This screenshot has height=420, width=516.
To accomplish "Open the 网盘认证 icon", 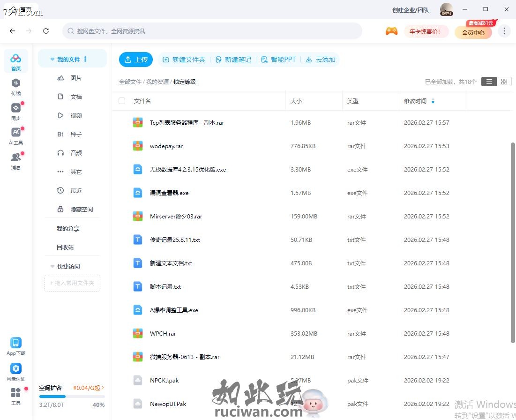I will [16, 372].
